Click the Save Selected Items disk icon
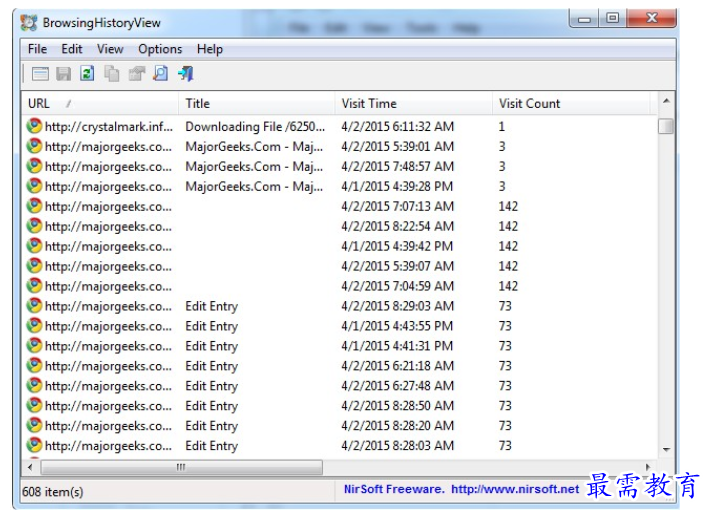This screenshot has width=708, height=517. pyautogui.click(x=63, y=74)
